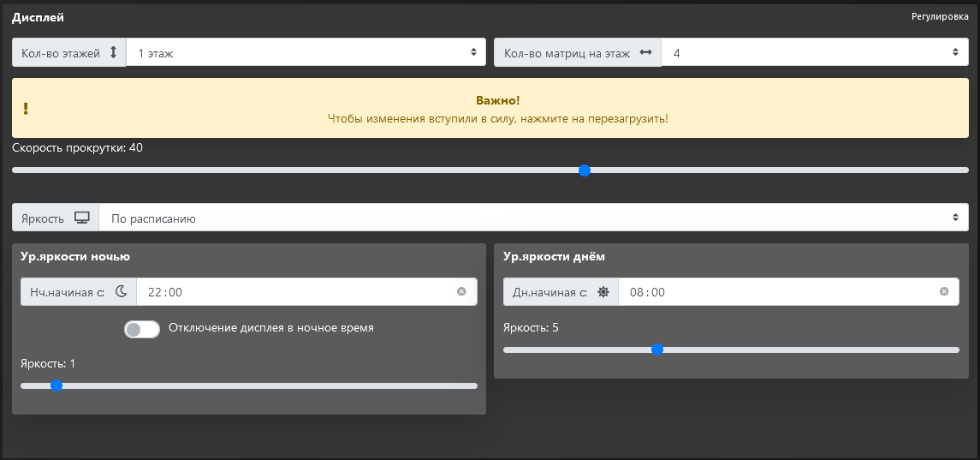This screenshot has width=980, height=460.
Task: Open the Кол-во этажей dropdown
Action: (x=306, y=52)
